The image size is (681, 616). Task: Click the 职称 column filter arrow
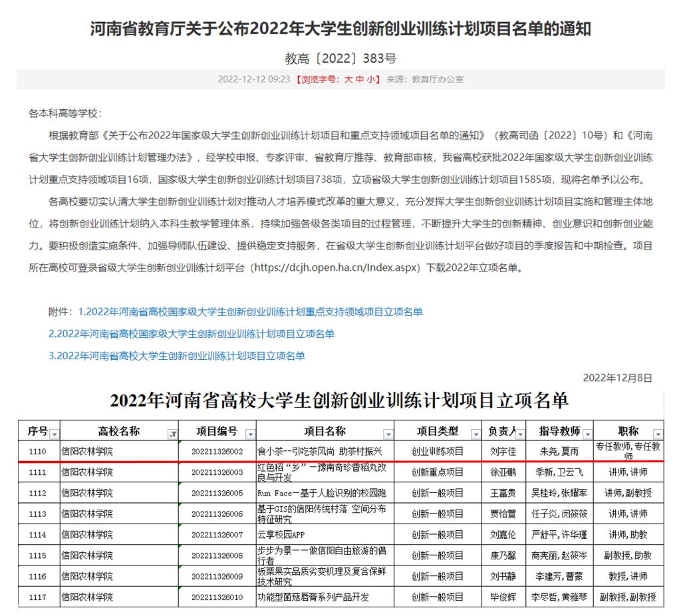pyautogui.click(x=658, y=434)
